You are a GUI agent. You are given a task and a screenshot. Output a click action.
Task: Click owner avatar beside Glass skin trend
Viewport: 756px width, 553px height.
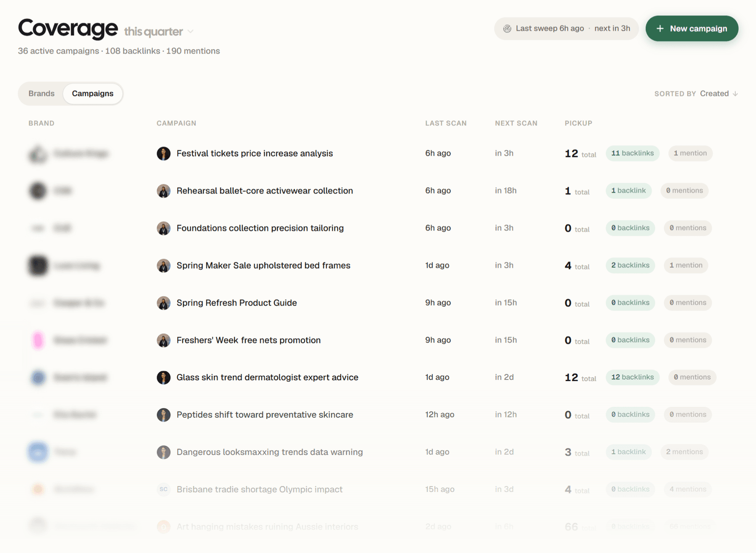click(163, 378)
